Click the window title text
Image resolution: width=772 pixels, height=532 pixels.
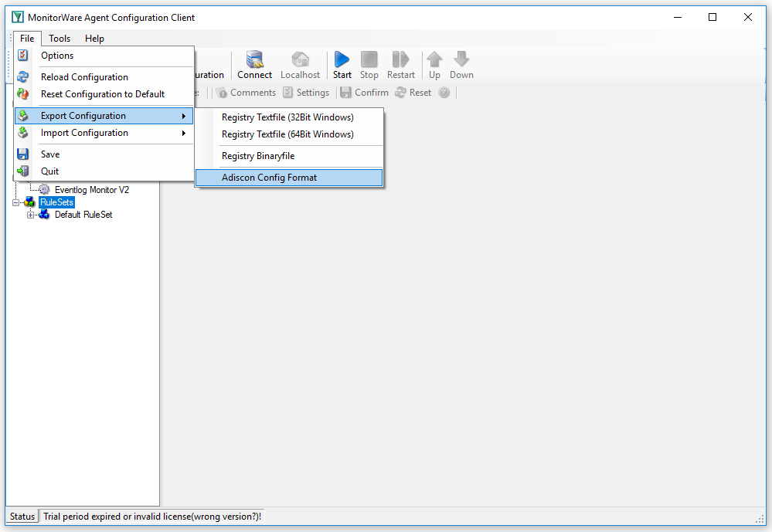point(111,18)
